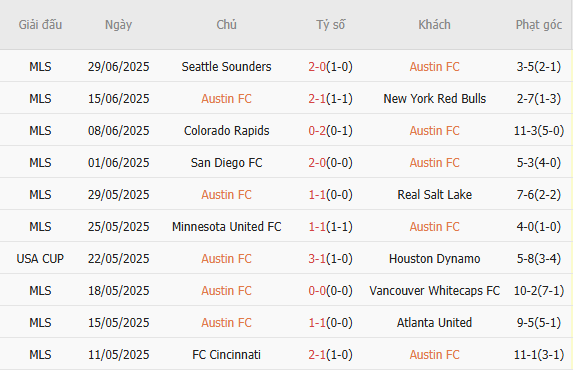Image resolution: width=573 pixels, height=375 pixels.
Task: Open Austin FC away link on 29/06/2025 row
Action: coord(435,67)
